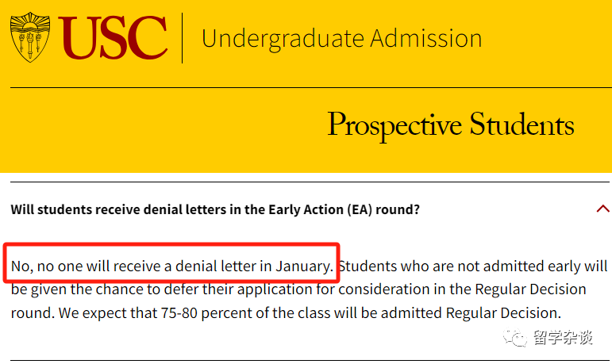Image resolution: width=612 pixels, height=364 pixels.
Task: Click the word Students in Prospective Students
Action: [x=522, y=124]
